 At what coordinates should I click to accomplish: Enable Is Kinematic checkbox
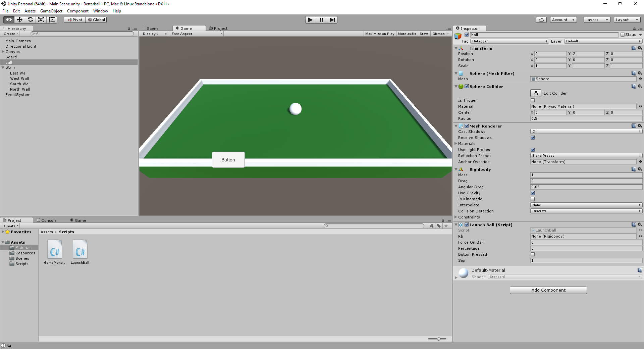coord(533,199)
